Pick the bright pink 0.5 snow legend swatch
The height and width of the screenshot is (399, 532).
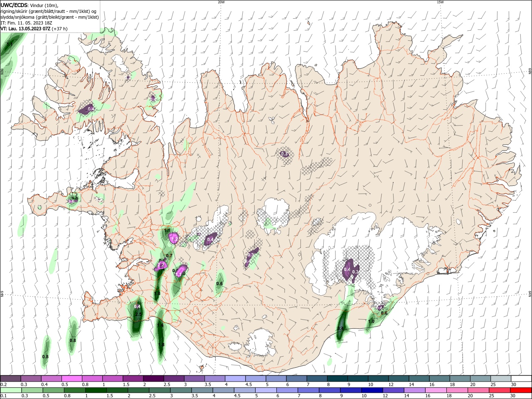(72, 379)
